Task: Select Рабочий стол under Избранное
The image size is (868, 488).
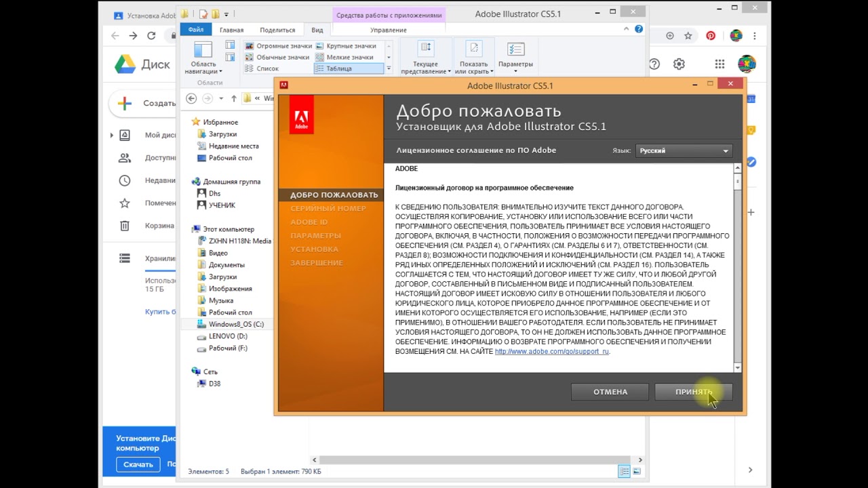Action: (x=224, y=158)
